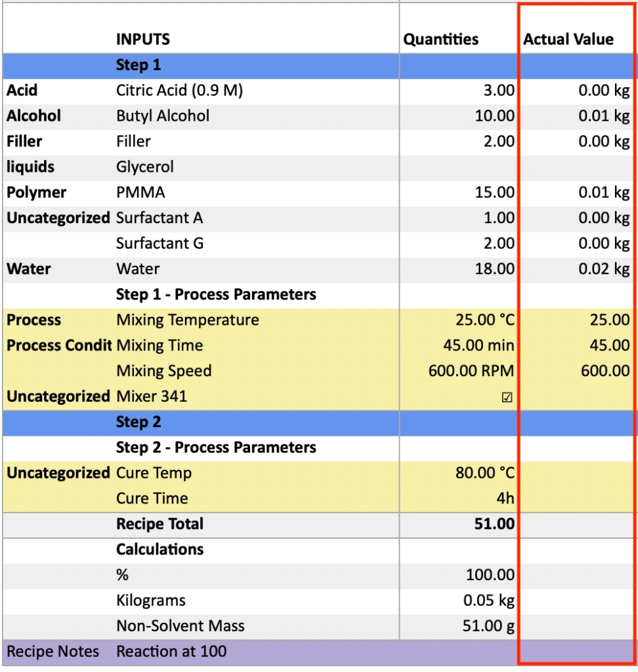
Task: Select the Butyl Alcohol quantity 10.00
Action: point(494,116)
